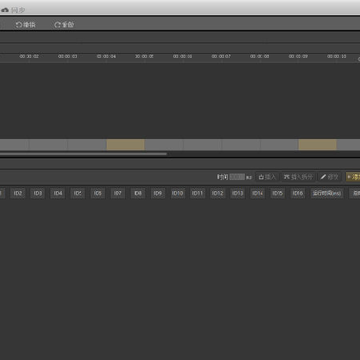Select the ID12 column header
This screenshot has height=360, width=360.
coord(217,193)
